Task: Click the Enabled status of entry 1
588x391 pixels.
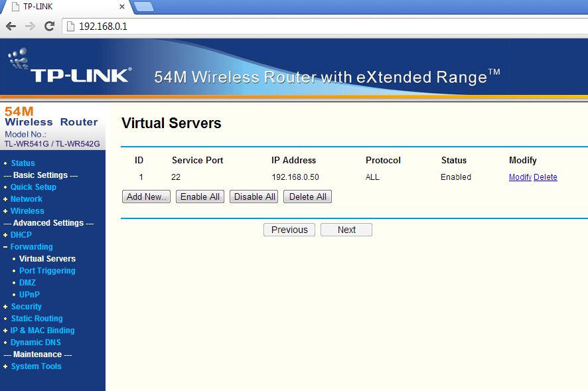Action: click(x=456, y=177)
